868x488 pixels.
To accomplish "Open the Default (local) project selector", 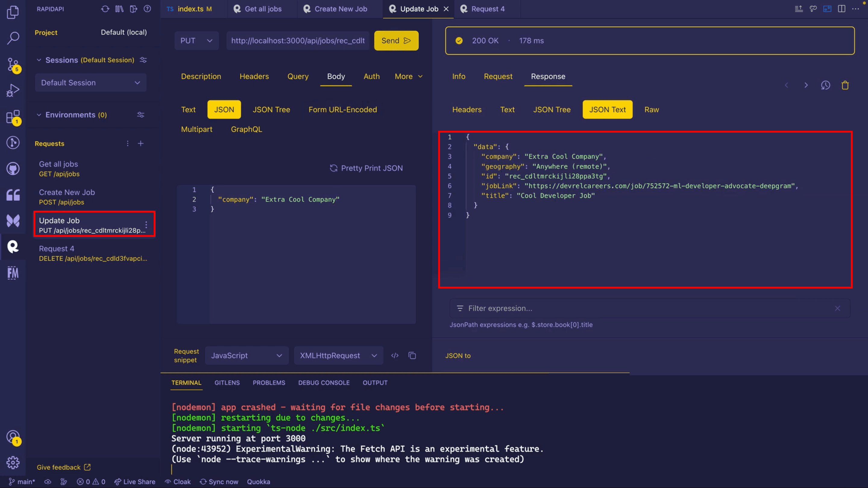I will click(x=124, y=32).
